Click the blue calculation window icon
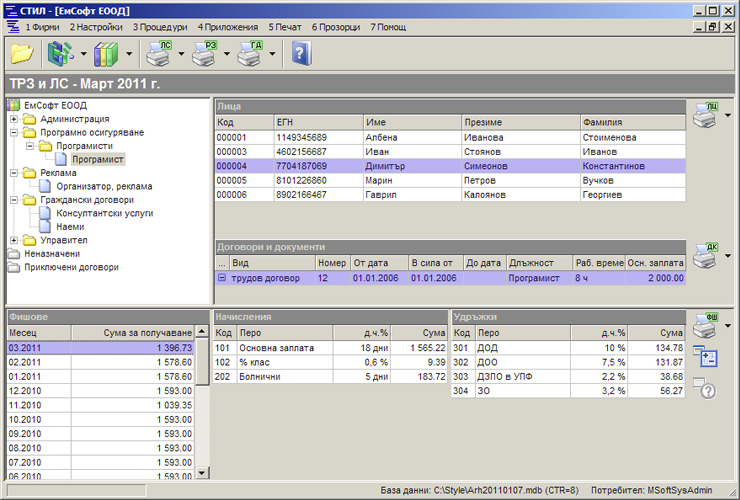 tap(705, 356)
